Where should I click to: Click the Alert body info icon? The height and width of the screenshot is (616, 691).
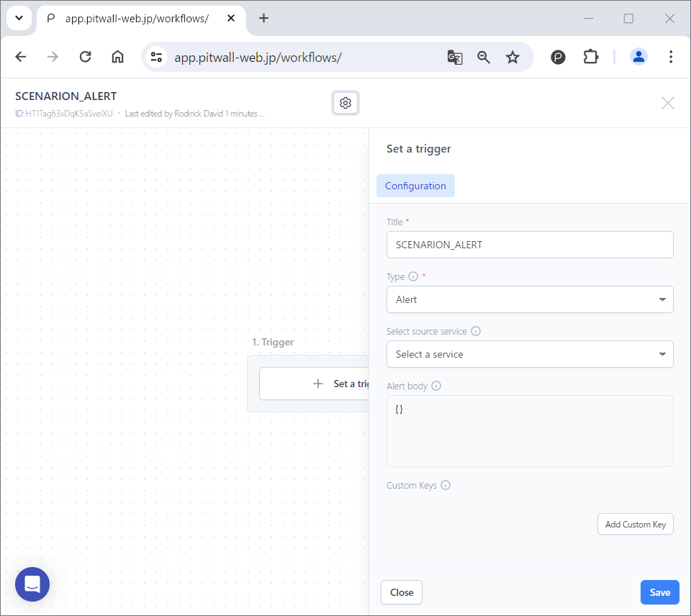pos(436,386)
